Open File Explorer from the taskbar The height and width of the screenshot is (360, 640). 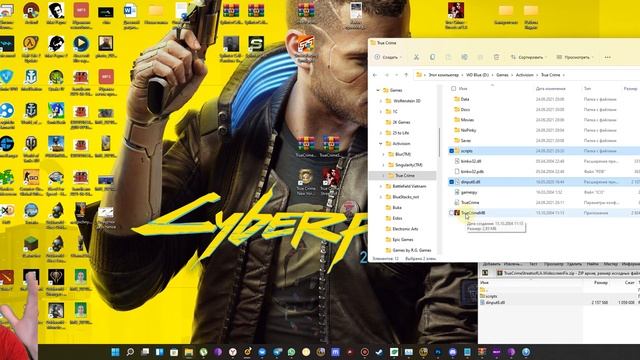(189, 352)
